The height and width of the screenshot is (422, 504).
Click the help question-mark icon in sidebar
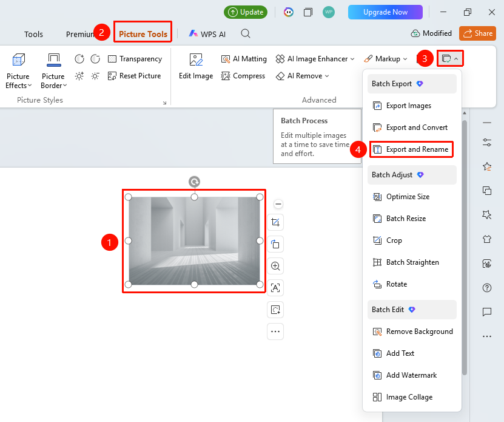coord(487,288)
